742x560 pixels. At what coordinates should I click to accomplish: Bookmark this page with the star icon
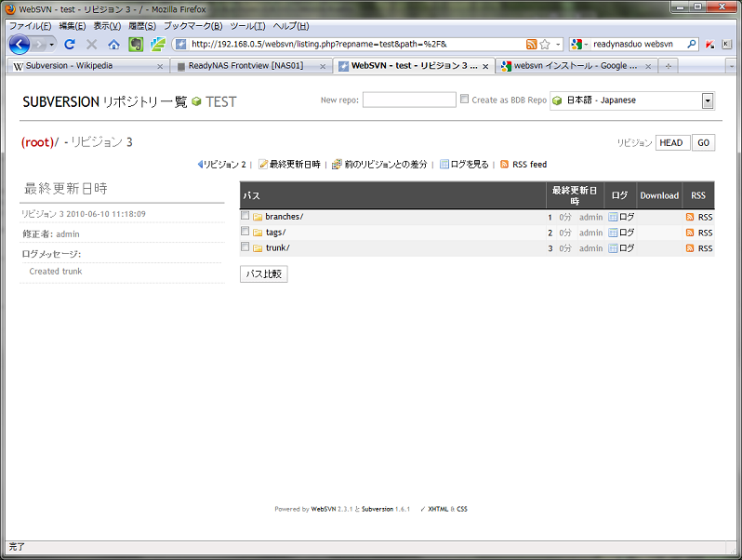point(545,45)
